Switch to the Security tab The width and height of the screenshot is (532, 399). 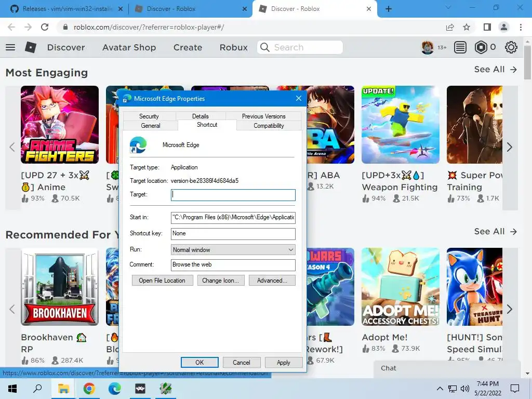tap(149, 116)
